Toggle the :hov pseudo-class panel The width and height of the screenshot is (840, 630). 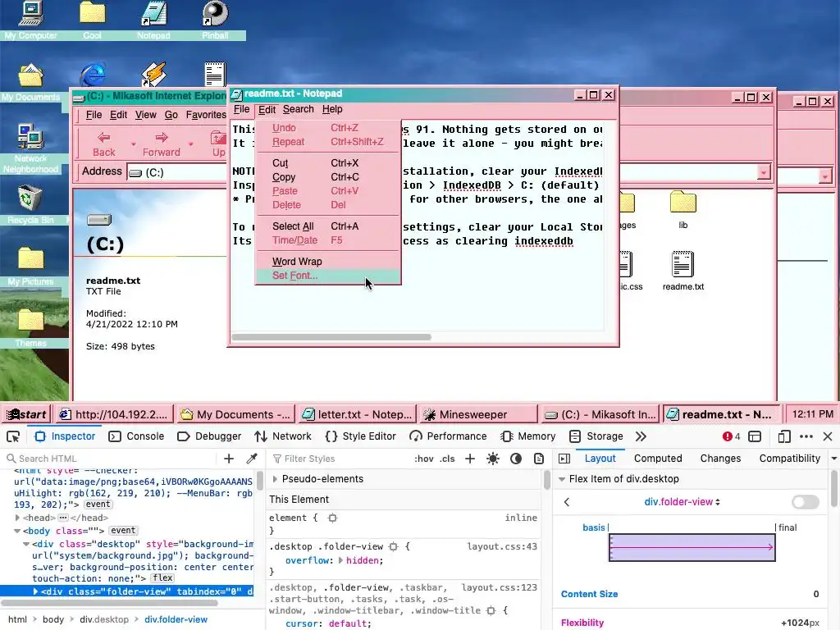pos(424,459)
